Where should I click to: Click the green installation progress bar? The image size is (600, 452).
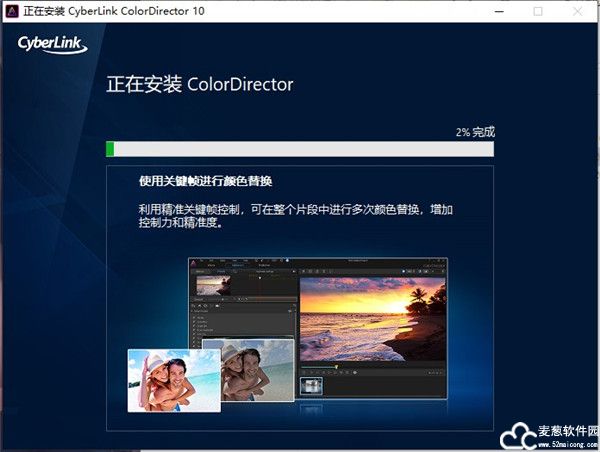tap(300, 149)
